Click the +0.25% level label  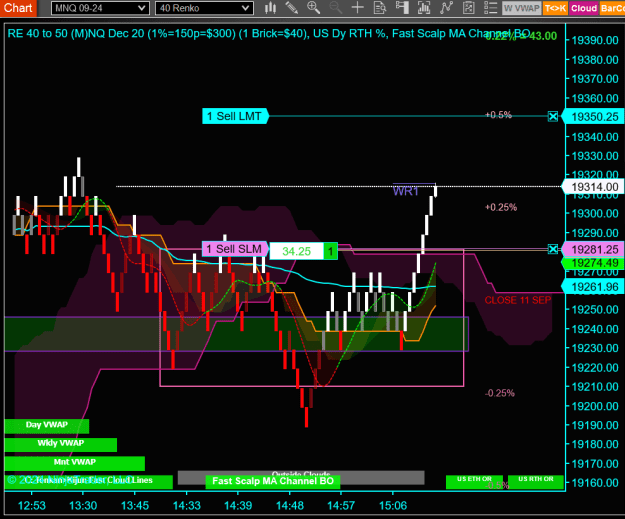click(x=501, y=207)
